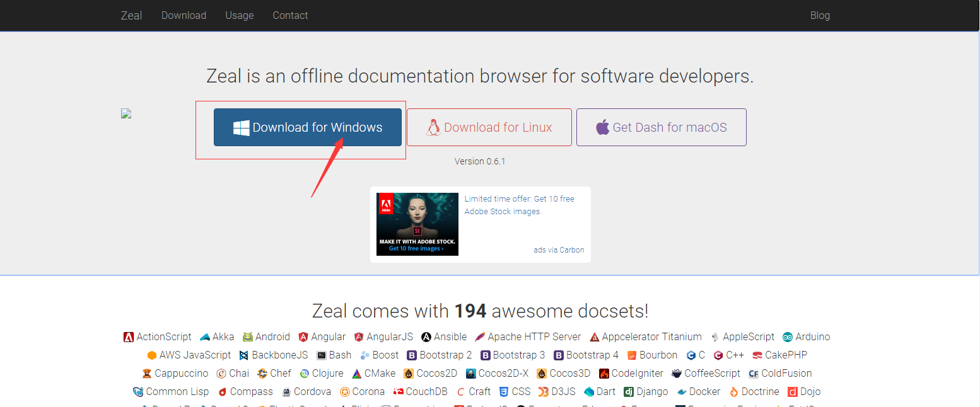This screenshot has height=407, width=980.
Task: Click the Cappuccino docset icon
Action: (x=147, y=374)
